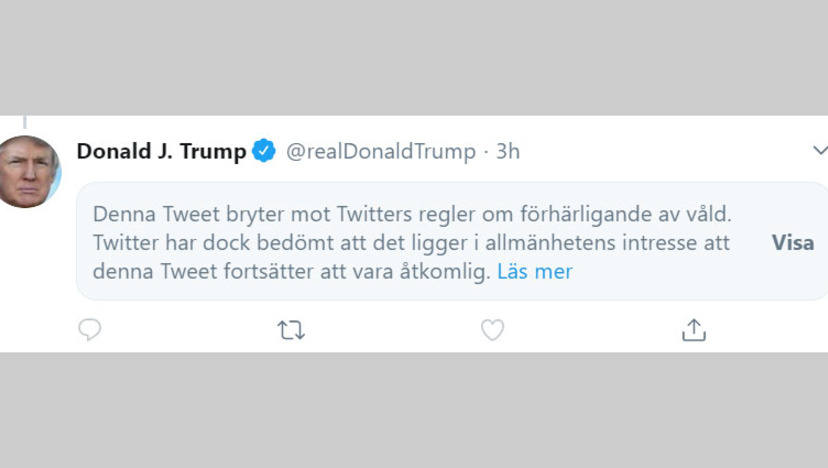Toggle like on Trump's tweet

click(x=492, y=330)
